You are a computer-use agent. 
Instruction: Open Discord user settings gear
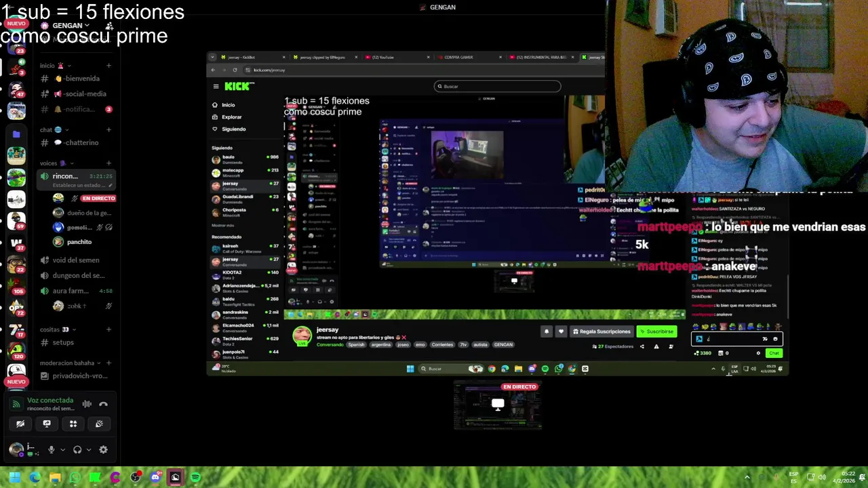pyautogui.click(x=103, y=449)
